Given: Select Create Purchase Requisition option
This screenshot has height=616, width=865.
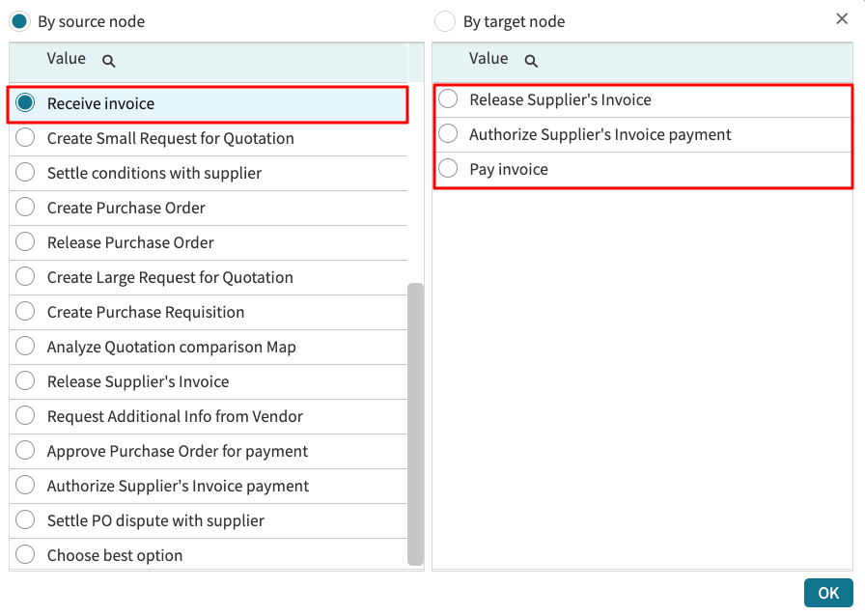Looking at the screenshot, I should (26, 312).
